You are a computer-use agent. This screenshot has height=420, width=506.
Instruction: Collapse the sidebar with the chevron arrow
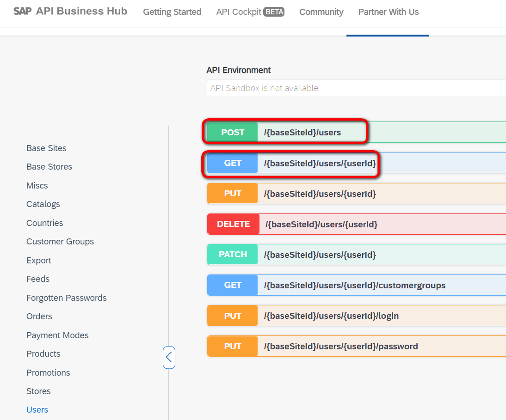(x=169, y=357)
